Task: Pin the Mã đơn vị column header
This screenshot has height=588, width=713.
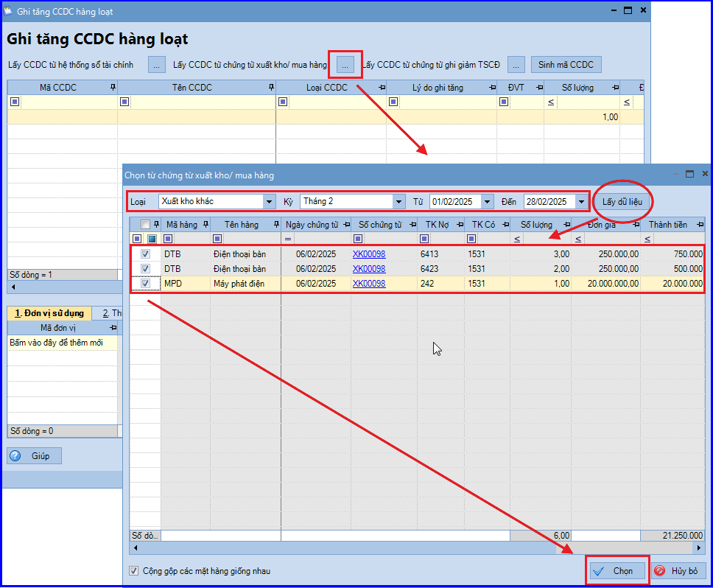Action: [x=113, y=327]
